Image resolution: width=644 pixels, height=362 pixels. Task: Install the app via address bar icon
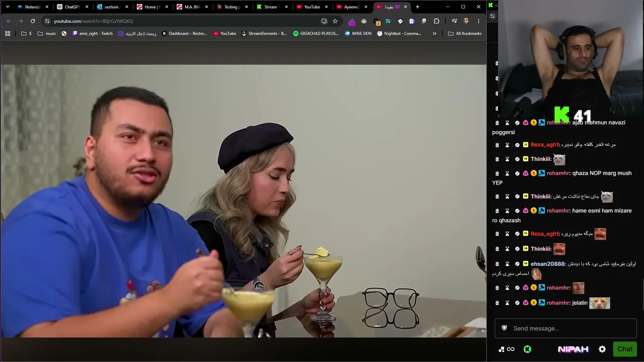(x=324, y=21)
